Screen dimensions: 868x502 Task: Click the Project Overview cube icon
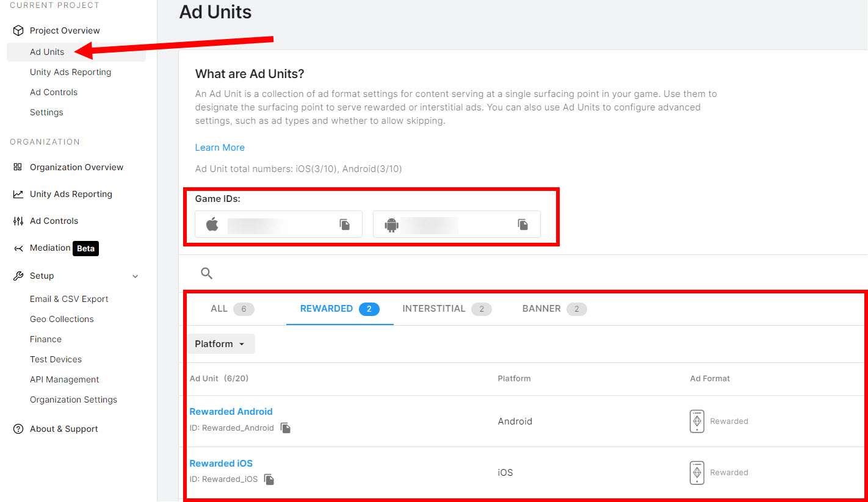(x=18, y=30)
